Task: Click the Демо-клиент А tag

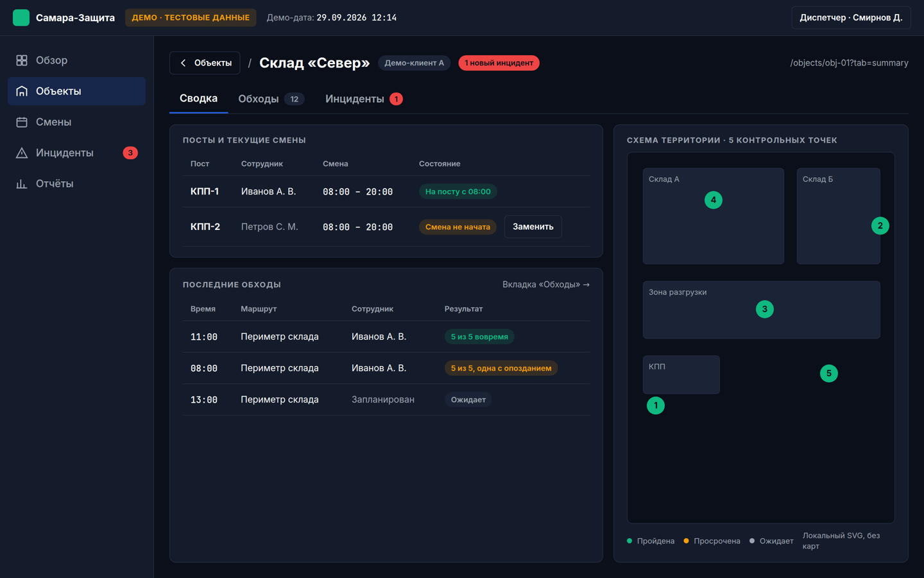Action: click(x=414, y=63)
